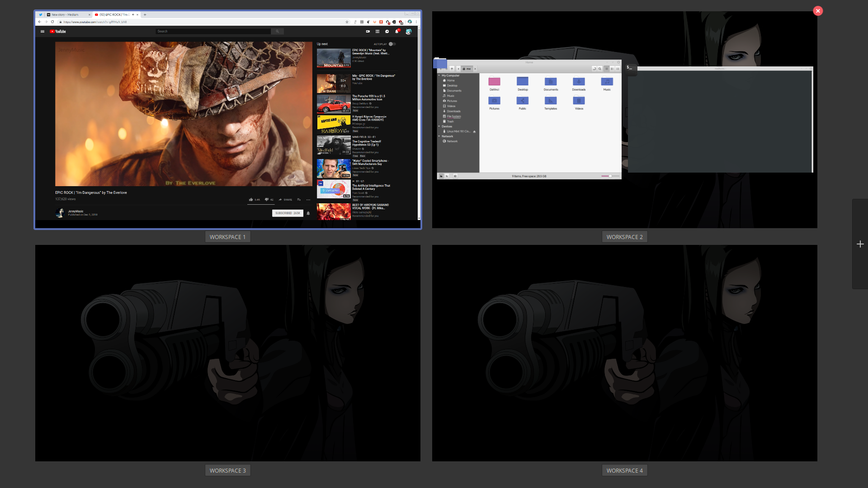Select the Workspace 3 label

click(x=227, y=470)
